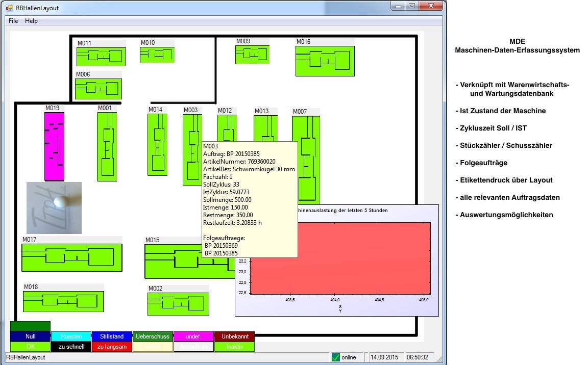Screen dimensions: 588x365
Task: Close the RBHallenLayout window
Action: pyautogui.click(x=431, y=6)
